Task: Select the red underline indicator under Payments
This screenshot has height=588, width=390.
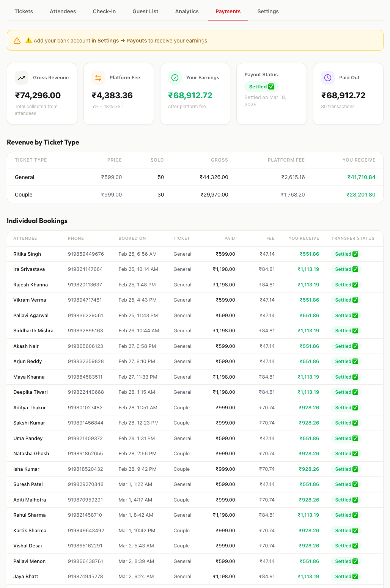Action: (228, 20)
